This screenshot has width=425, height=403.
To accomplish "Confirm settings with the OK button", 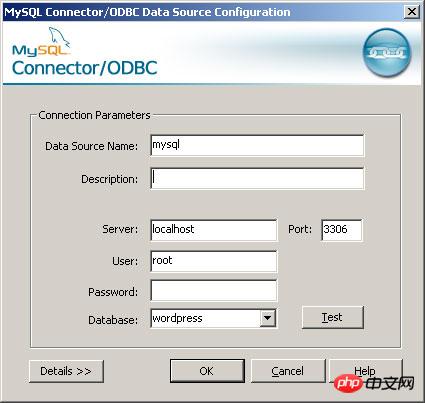I will pos(207,371).
